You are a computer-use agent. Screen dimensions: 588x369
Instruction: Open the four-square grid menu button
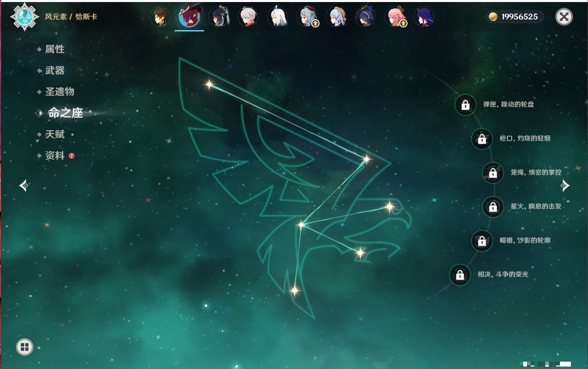point(24,347)
